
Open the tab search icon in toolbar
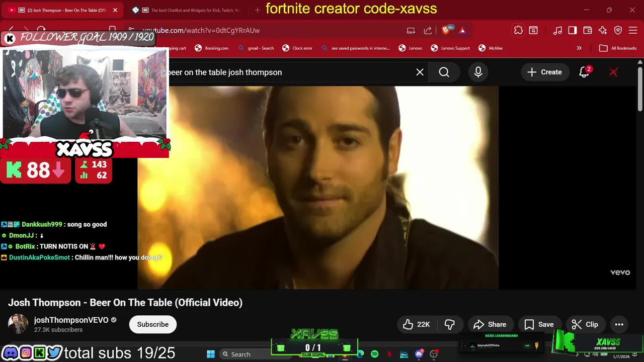(533, 30)
